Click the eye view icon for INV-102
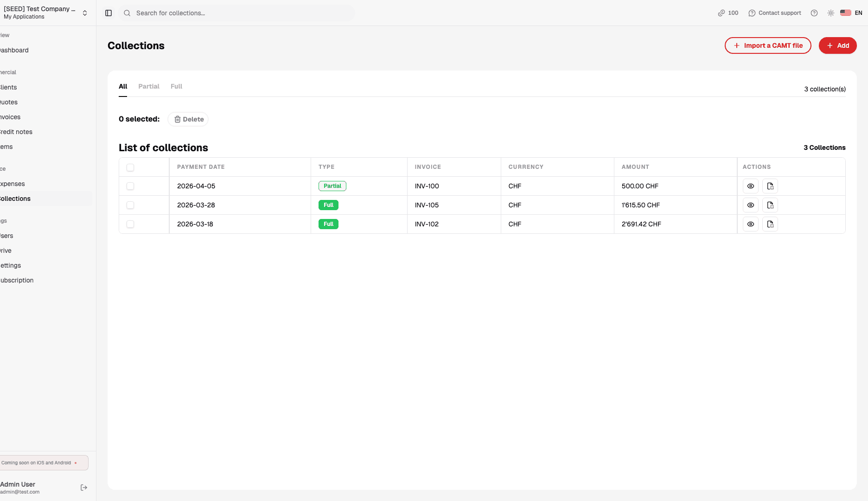 pyautogui.click(x=750, y=224)
